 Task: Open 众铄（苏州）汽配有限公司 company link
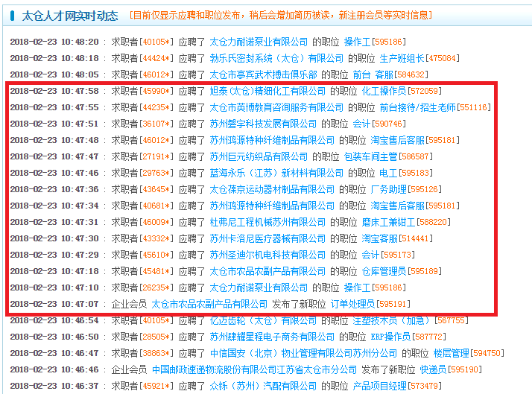point(263,386)
